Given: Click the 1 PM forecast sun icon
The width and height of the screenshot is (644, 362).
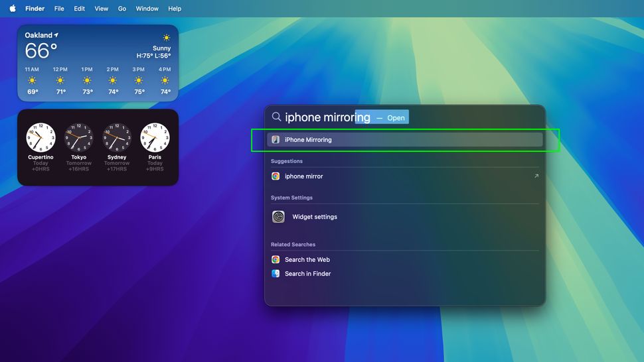Looking at the screenshot, I should click(87, 80).
